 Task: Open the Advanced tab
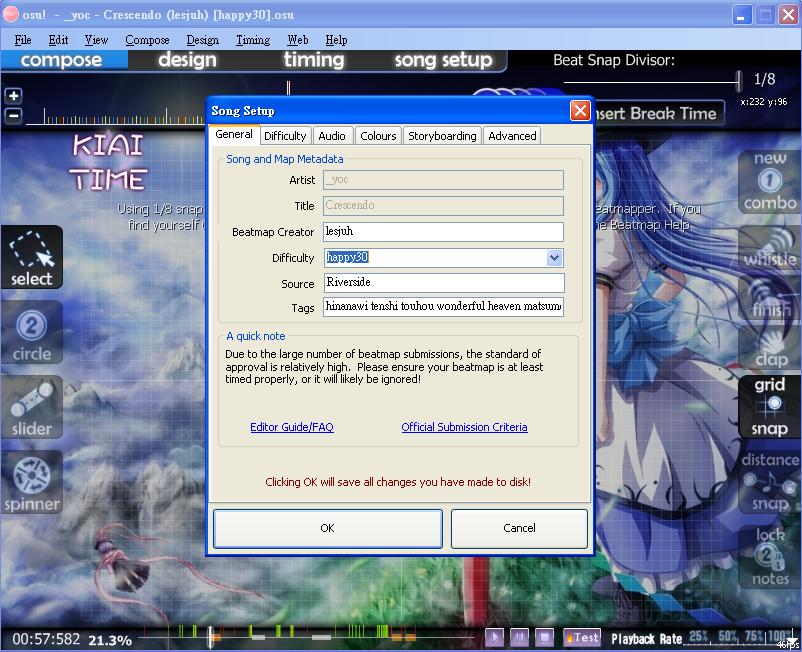pyautogui.click(x=512, y=136)
